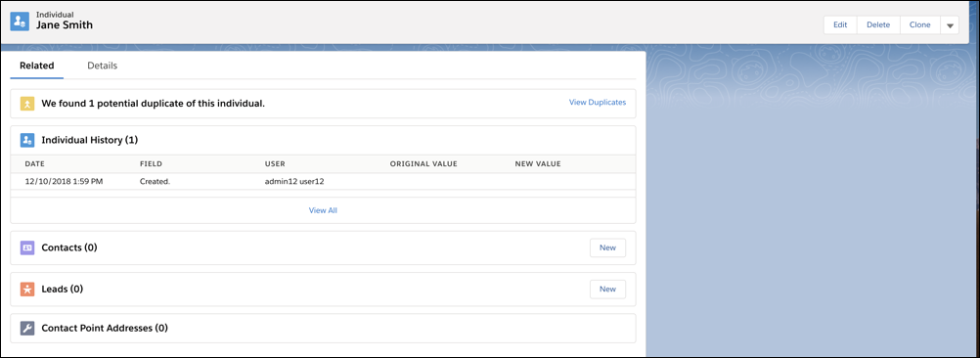Image resolution: width=980 pixels, height=358 pixels.
Task: Click the DATE column header
Action: (35, 163)
